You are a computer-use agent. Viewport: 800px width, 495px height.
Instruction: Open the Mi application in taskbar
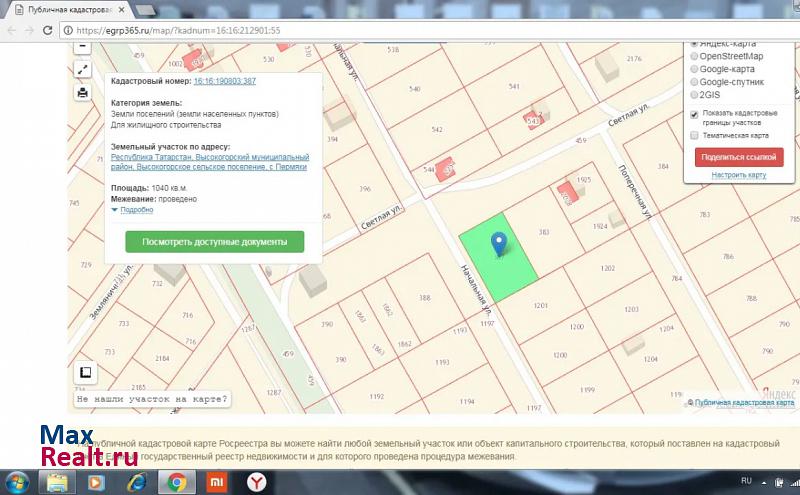(216, 482)
